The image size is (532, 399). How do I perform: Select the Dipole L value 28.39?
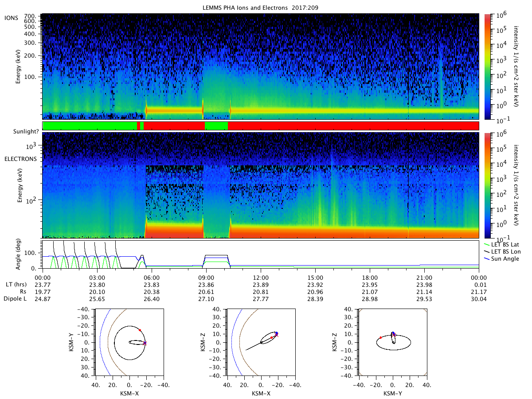(315, 299)
